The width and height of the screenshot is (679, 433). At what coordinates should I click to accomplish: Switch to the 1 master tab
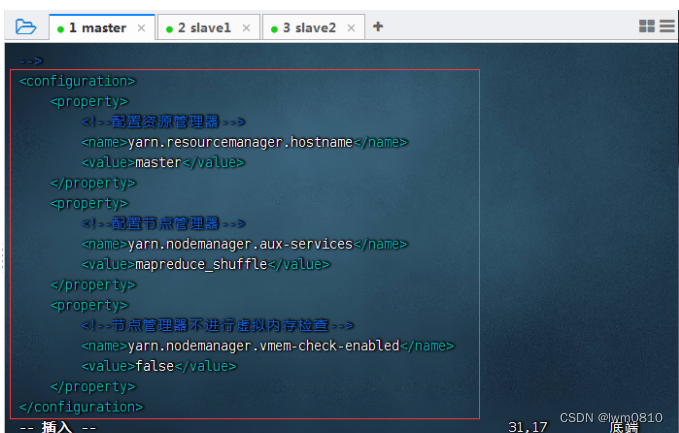(x=102, y=28)
